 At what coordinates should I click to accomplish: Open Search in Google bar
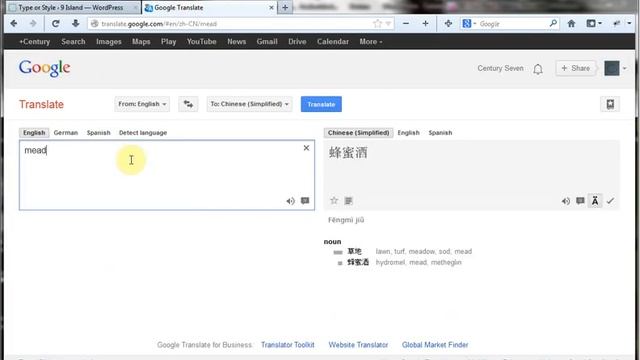73,42
